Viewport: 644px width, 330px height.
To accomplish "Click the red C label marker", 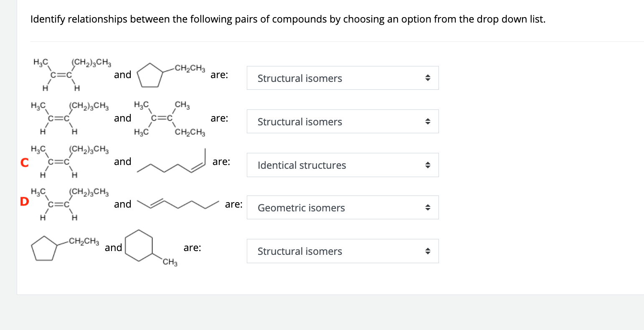I will tap(25, 162).
